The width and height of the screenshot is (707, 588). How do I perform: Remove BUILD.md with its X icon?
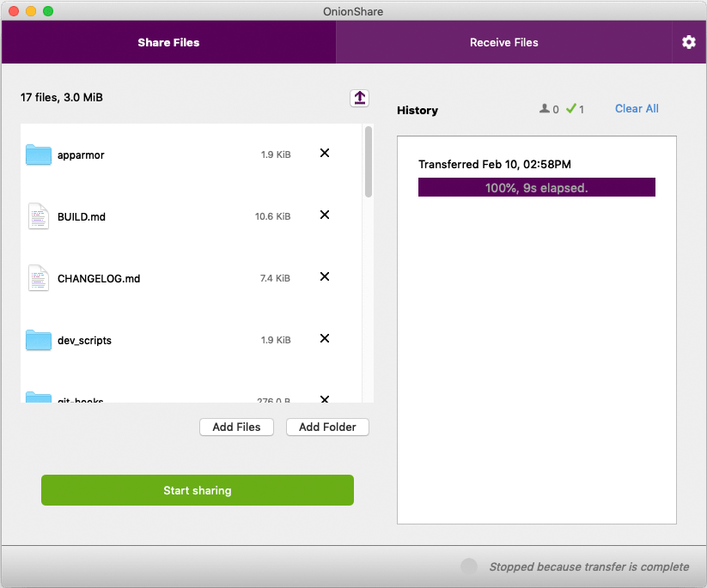(x=325, y=215)
